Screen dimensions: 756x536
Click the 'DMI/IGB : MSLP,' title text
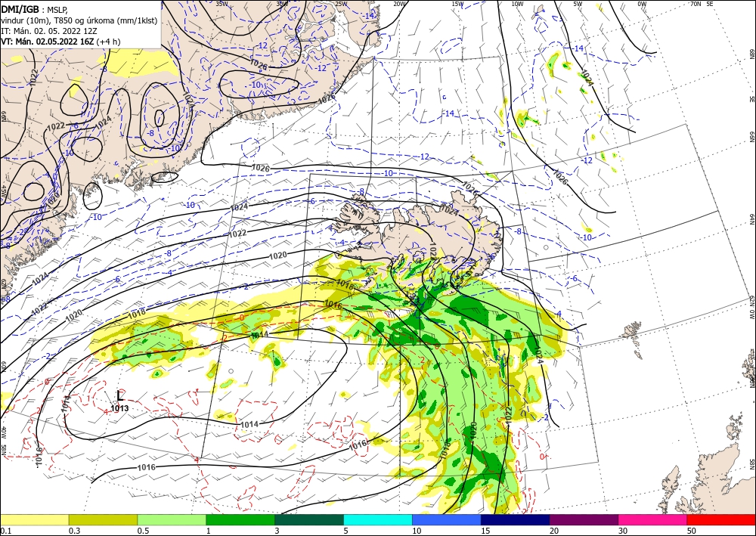[34, 9]
